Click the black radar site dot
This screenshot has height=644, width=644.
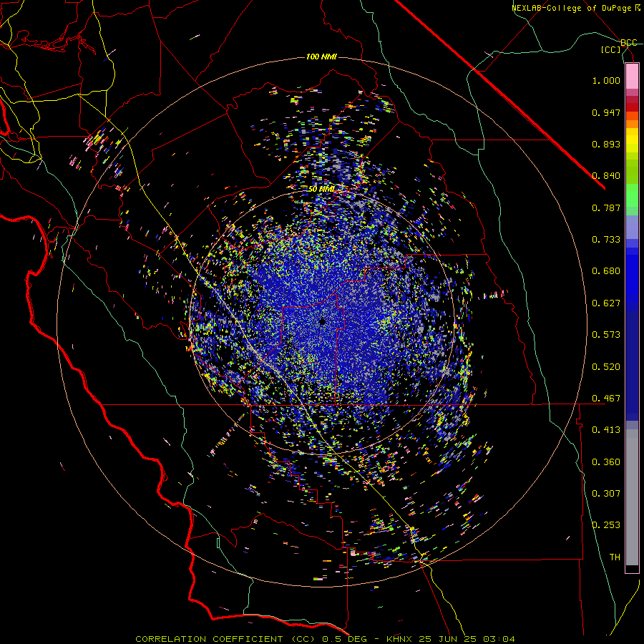click(x=323, y=322)
